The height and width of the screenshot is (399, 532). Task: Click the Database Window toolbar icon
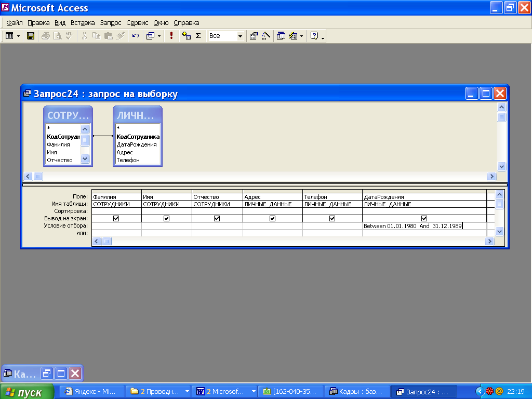[281, 36]
